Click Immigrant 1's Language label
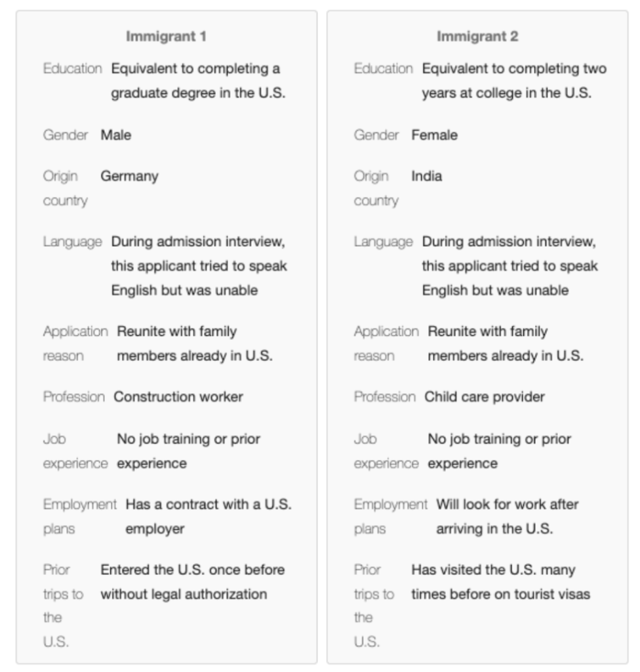Viewport: 640px width, 672px height. coord(72,241)
